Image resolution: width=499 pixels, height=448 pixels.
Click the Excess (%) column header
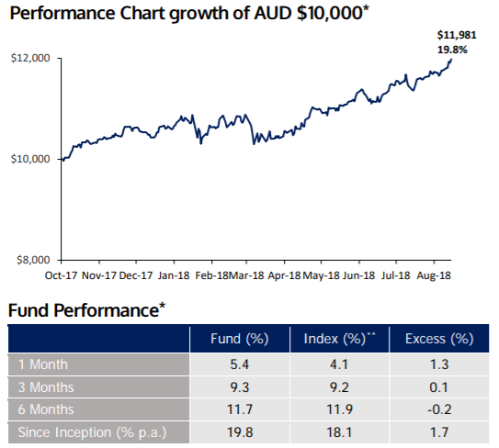click(x=439, y=339)
